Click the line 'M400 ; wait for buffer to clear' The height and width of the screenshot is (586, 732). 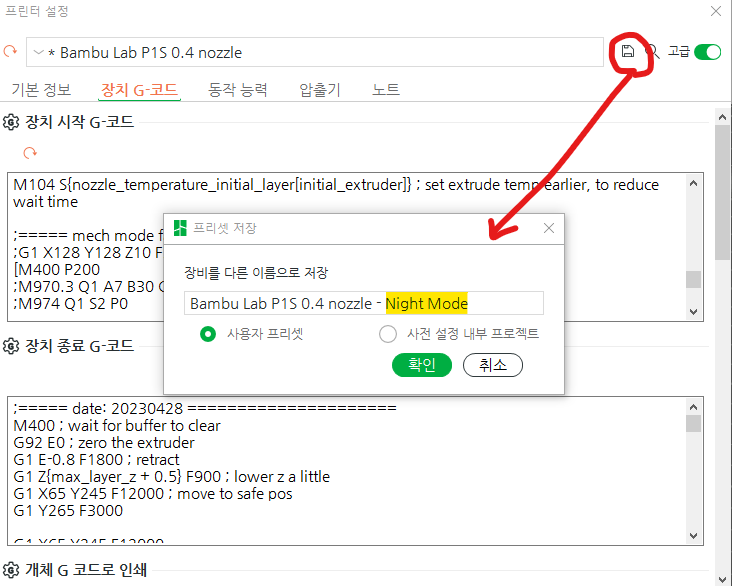click(117, 426)
